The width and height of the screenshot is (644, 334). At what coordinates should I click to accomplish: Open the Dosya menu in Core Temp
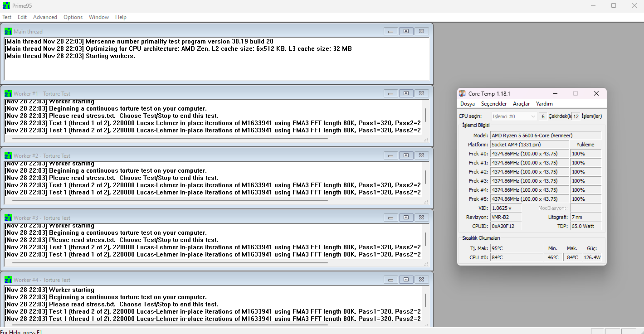point(468,104)
